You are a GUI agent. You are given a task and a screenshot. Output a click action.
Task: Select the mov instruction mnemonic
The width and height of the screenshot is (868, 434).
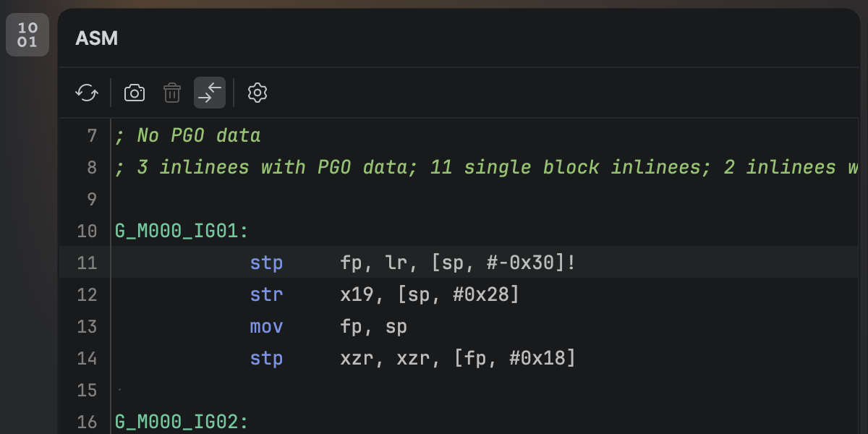266,326
